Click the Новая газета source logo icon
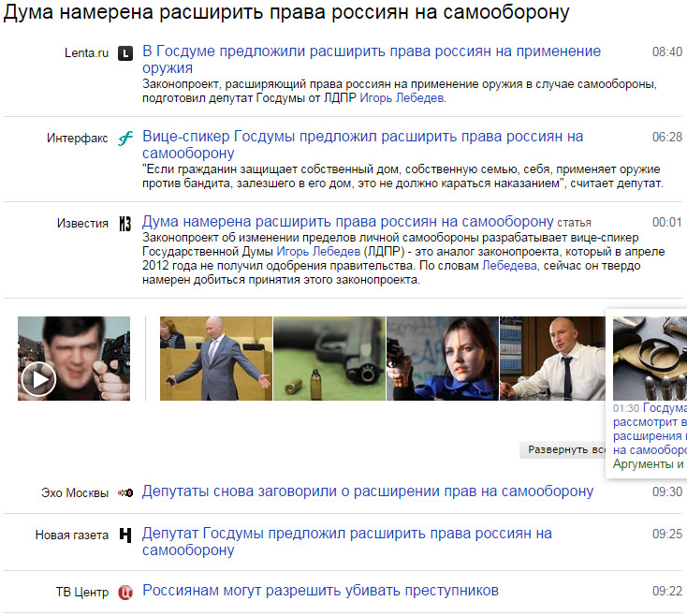 click(125, 535)
